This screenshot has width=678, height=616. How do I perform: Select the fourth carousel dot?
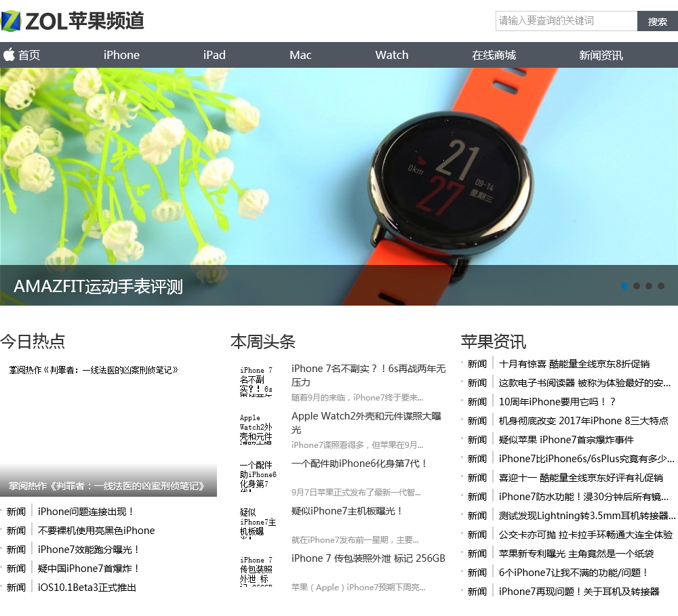tap(660, 286)
